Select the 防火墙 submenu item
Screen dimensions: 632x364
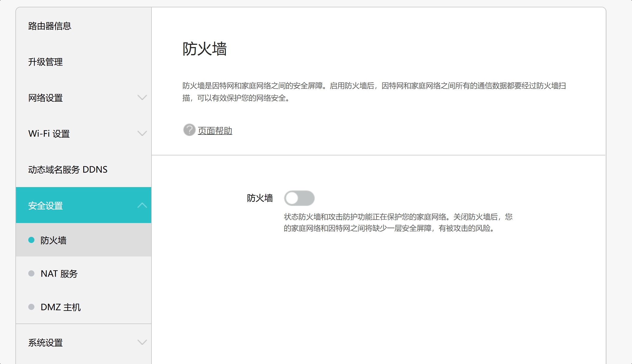(53, 240)
